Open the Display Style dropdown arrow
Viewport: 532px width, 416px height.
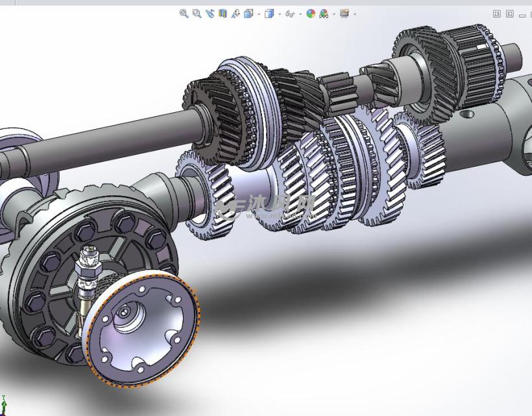[280, 14]
